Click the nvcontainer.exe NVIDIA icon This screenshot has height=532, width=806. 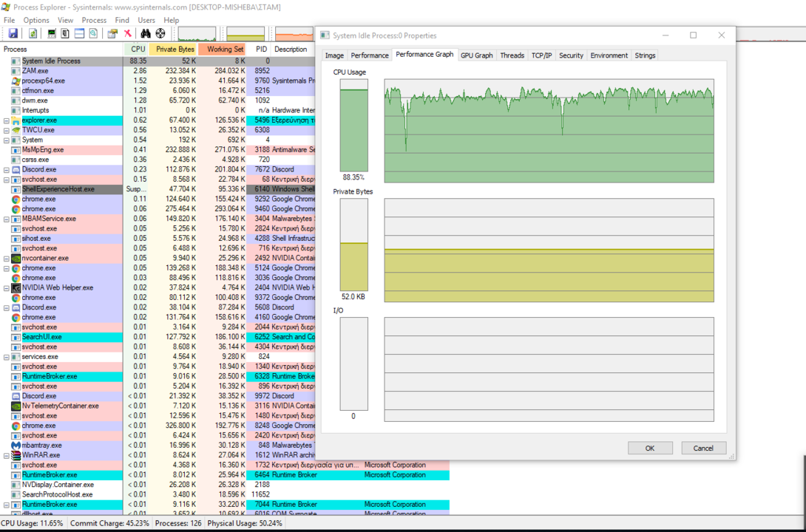click(16, 259)
